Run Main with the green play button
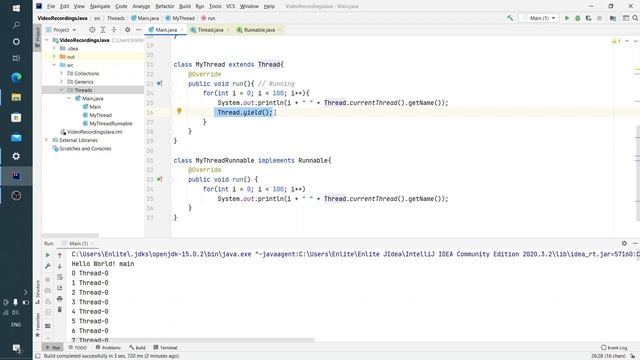Image resolution: width=640 pixels, height=360 pixels. [x=567, y=18]
